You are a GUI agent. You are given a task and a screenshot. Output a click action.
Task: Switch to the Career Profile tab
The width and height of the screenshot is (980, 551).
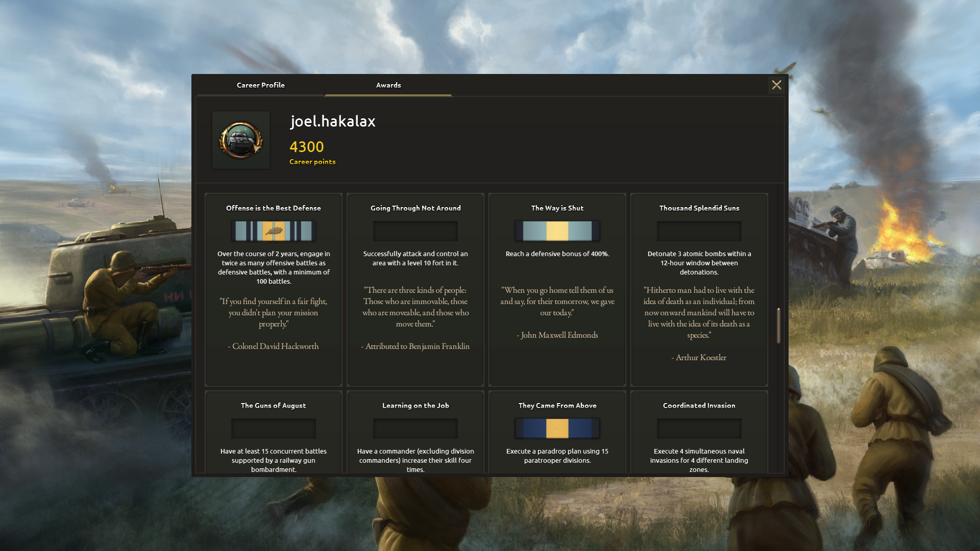pos(261,85)
